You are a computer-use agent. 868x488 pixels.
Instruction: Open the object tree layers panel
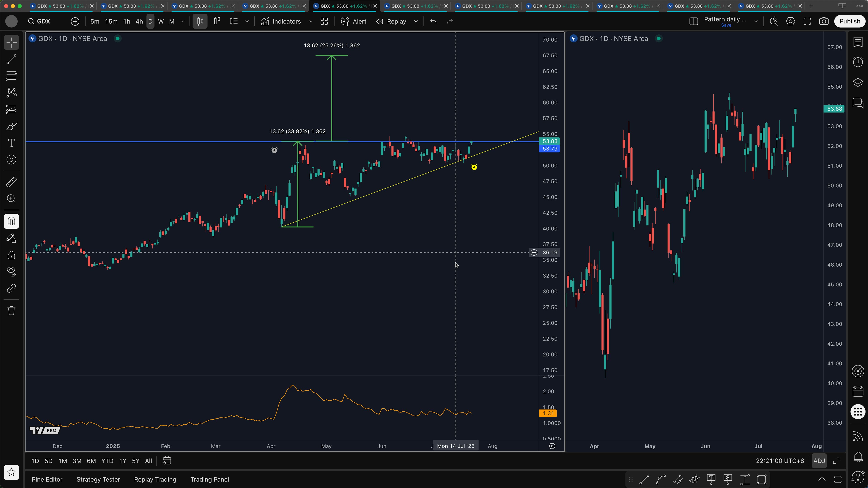coord(858,82)
